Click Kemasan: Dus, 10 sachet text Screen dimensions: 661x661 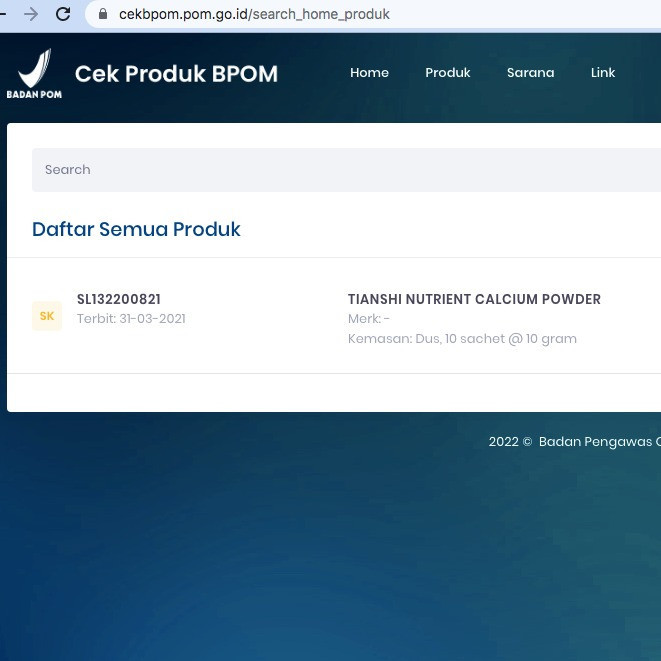pos(462,339)
